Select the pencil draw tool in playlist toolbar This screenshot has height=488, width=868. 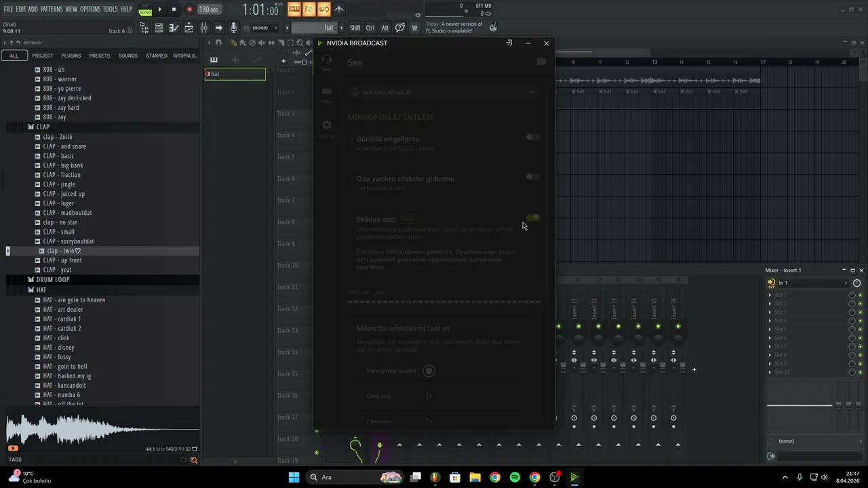(233, 43)
